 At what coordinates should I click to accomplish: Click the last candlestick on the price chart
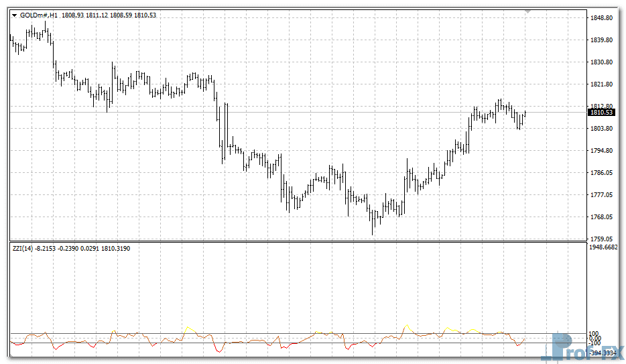click(525, 115)
